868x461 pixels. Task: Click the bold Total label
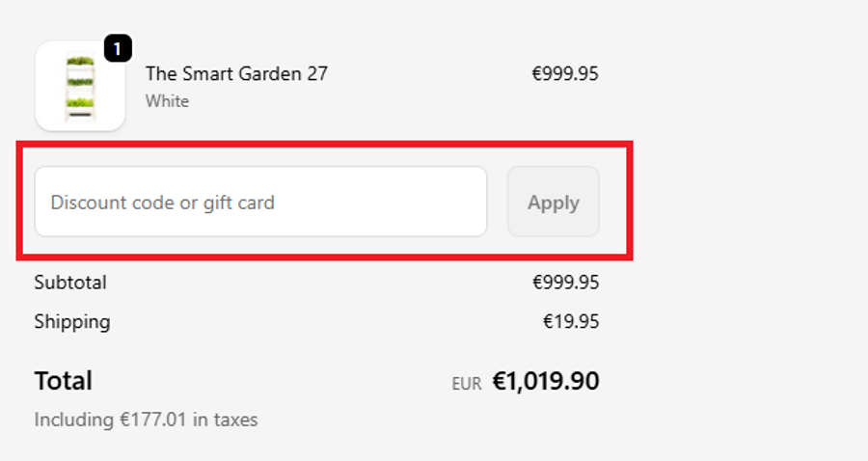[64, 381]
